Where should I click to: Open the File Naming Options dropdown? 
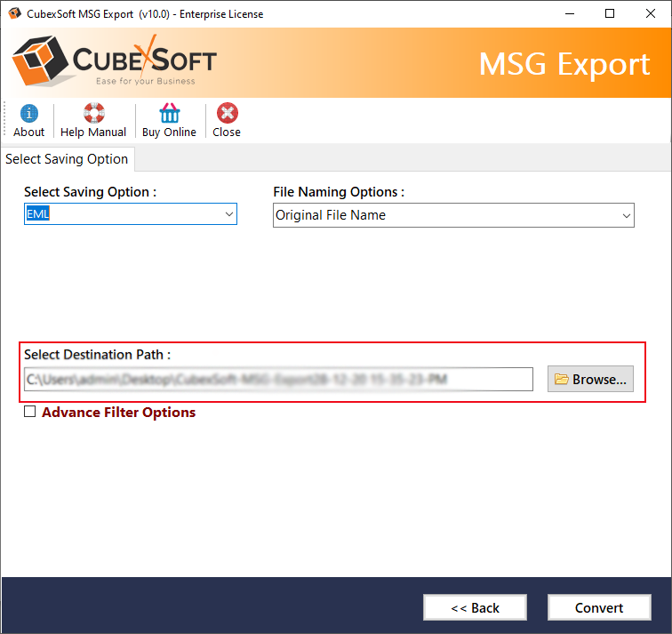pyautogui.click(x=452, y=215)
